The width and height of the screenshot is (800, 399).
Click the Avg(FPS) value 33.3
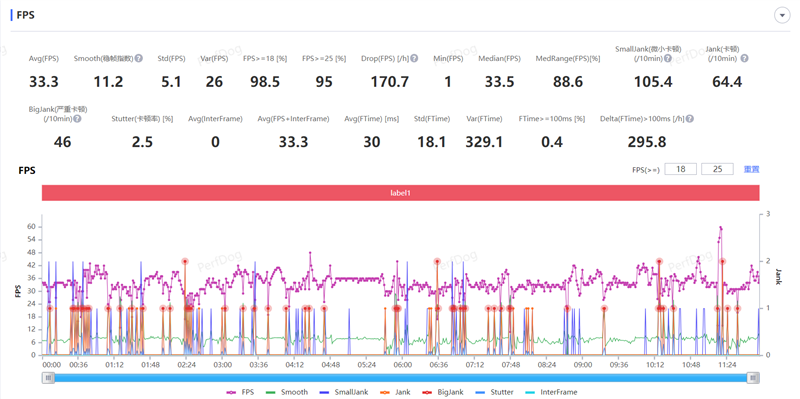pos(43,82)
